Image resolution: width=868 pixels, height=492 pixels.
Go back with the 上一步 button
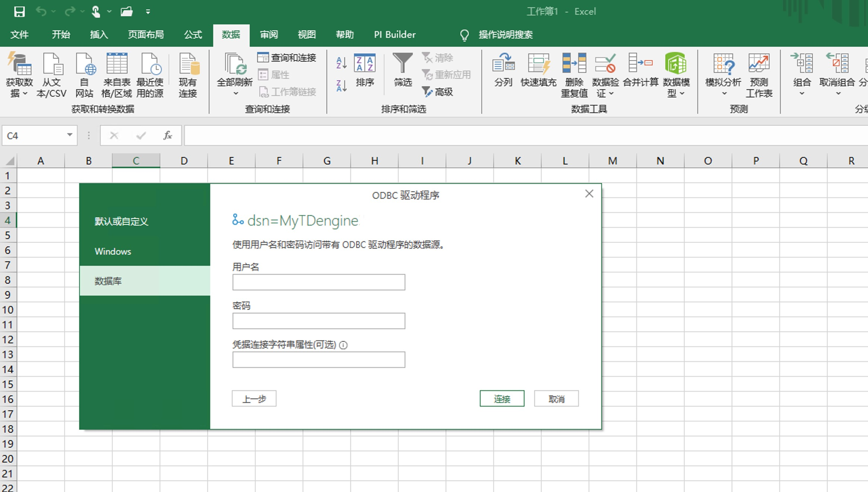(x=254, y=398)
